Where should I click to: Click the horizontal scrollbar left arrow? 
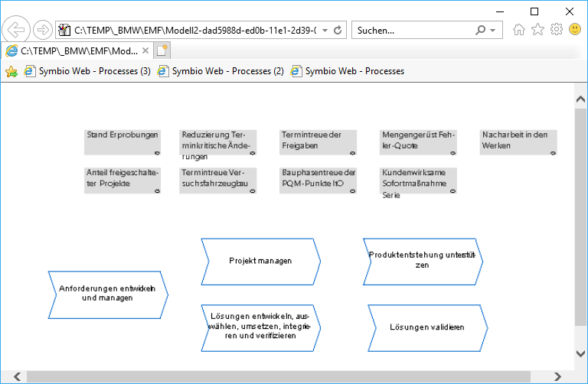coord(18,376)
